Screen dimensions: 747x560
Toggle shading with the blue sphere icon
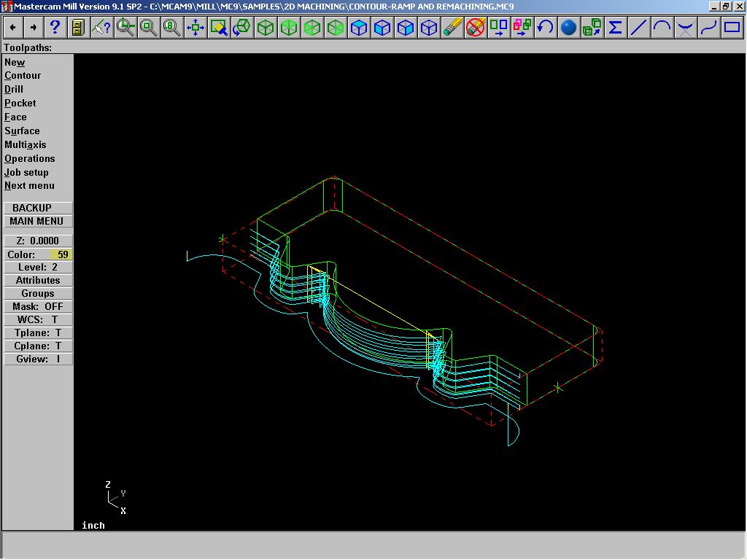click(x=569, y=28)
